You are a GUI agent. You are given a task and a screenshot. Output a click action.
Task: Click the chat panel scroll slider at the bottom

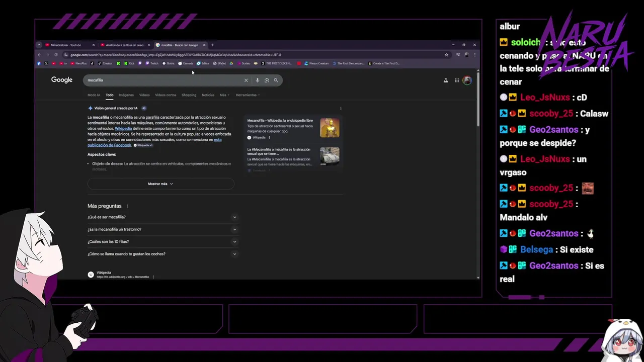(x=520, y=297)
